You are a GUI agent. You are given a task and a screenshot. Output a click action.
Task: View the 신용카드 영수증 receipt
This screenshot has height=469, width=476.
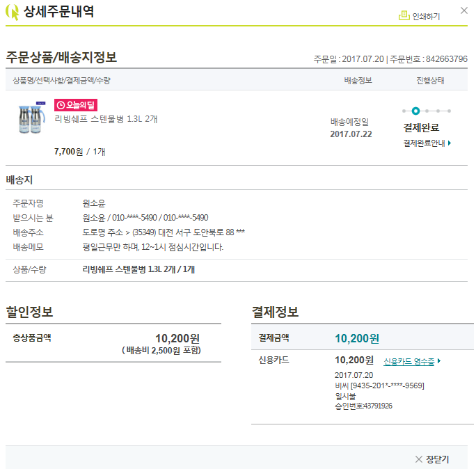click(408, 362)
